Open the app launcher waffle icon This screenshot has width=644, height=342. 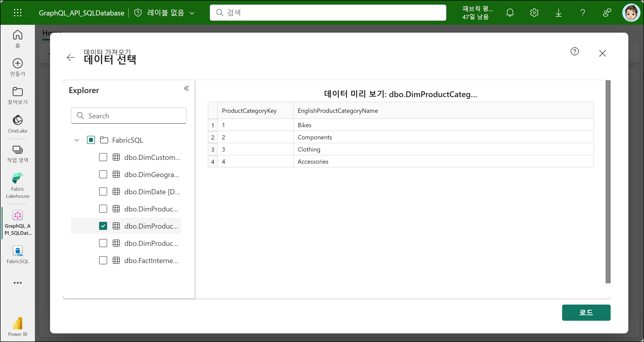18,13
